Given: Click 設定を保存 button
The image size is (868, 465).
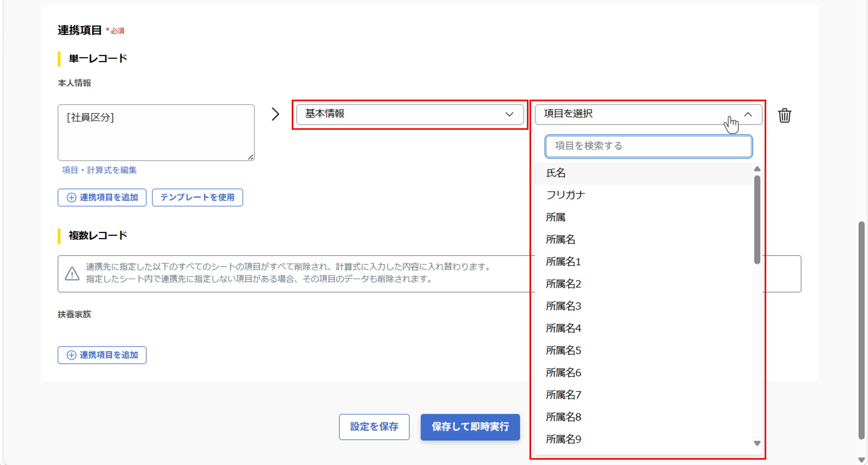Looking at the screenshot, I should click(374, 427).
